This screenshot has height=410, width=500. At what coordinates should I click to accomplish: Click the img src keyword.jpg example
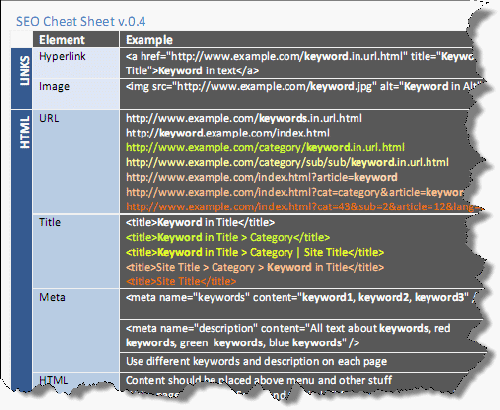pos(303,87)
